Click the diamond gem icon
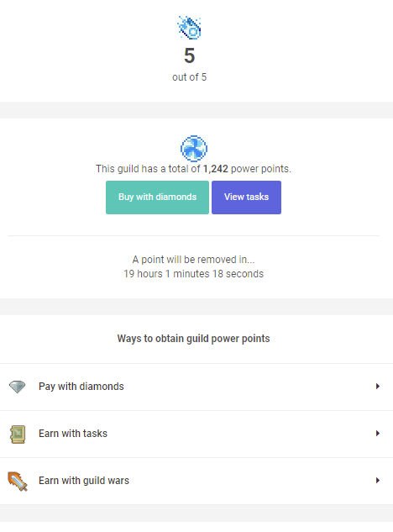Image resolution: width=393 pixels, height=532 pixels. (x=18, y=387)
